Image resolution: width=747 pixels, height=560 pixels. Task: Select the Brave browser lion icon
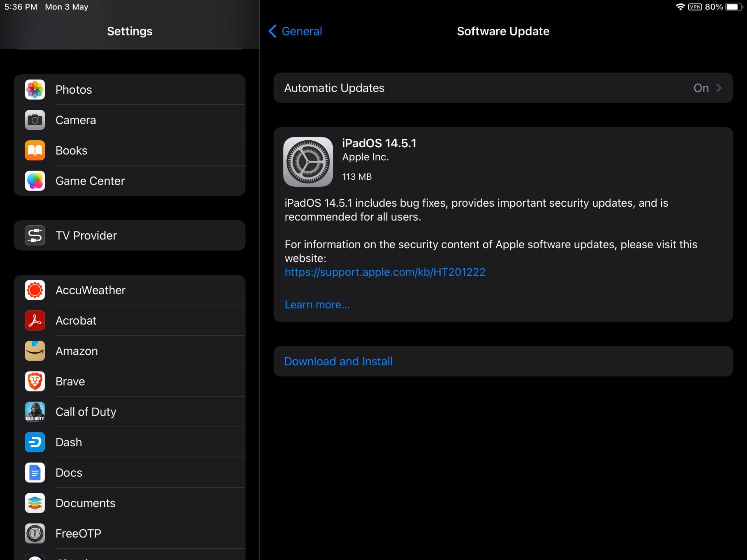pos(35,381)
